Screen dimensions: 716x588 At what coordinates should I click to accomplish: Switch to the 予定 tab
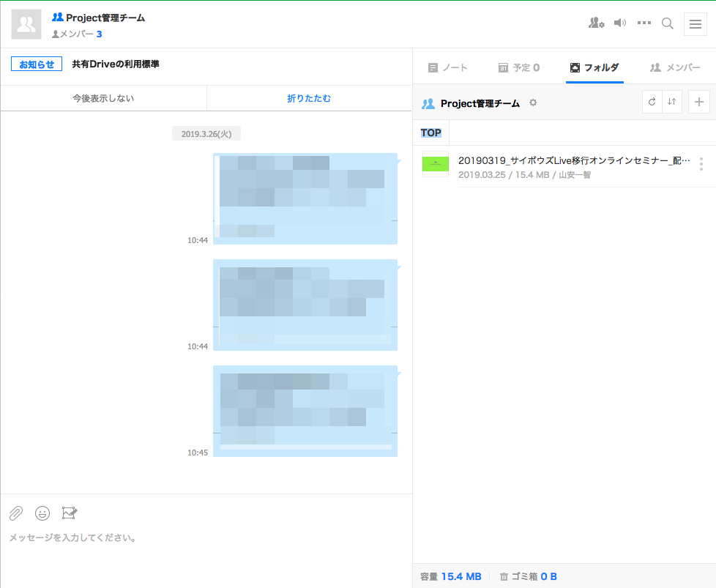(x=518, y=67)
